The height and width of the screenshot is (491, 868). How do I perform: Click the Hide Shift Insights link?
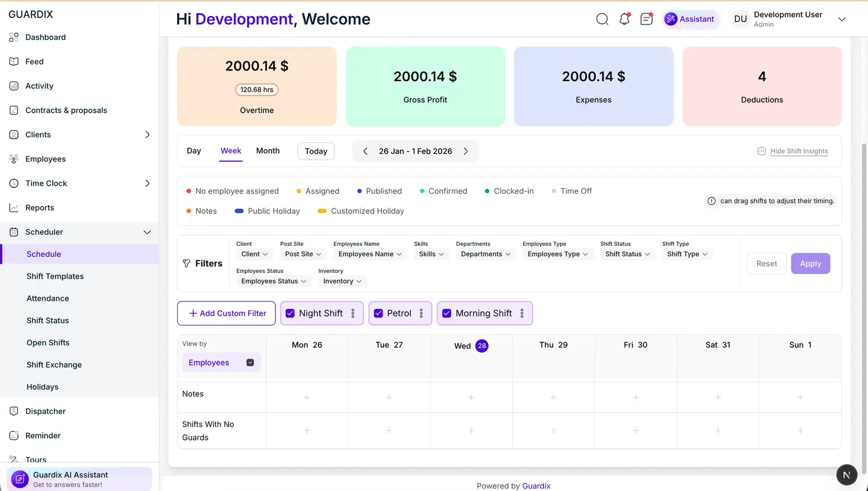(799, 151)
